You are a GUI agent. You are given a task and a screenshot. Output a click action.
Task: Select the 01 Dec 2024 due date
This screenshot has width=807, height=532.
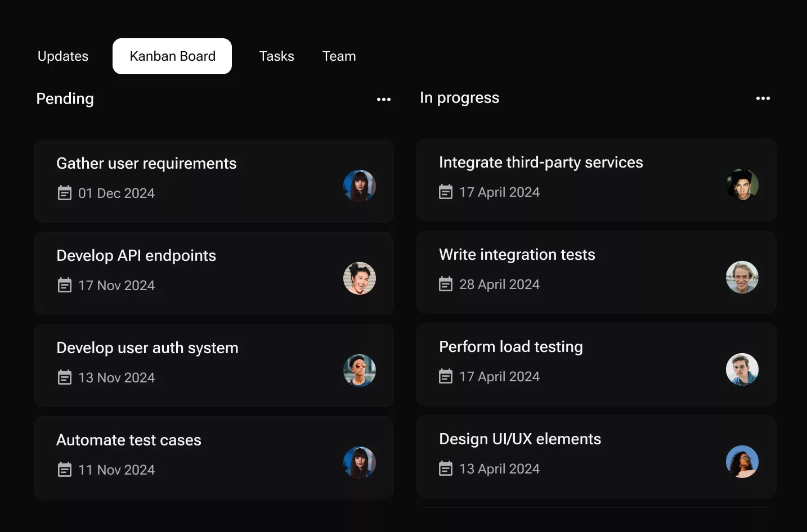[x=116, y=193]
